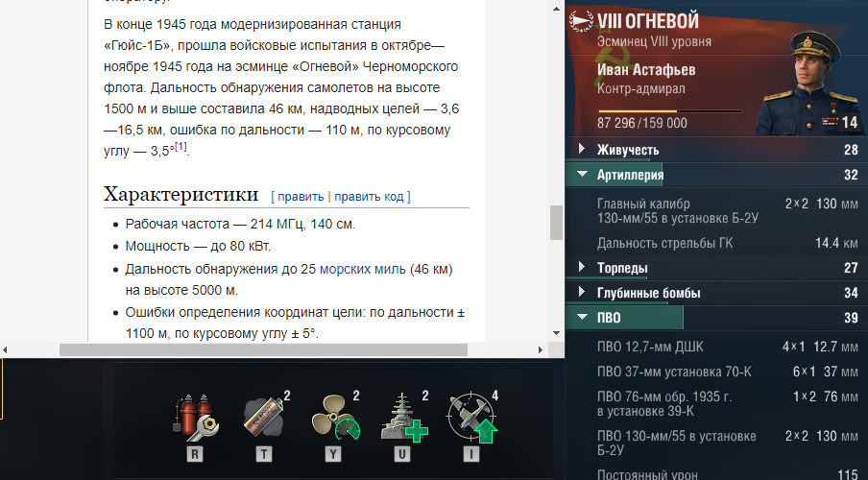Image resolution: width=868 pixels, height=480 pixels.
Task: Collapse the ПВО section
Action: point(716,318)
